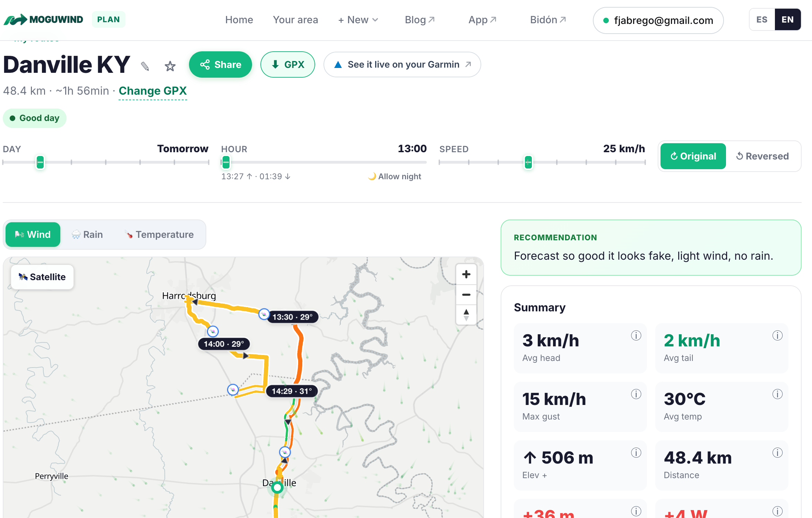The image size is (812, 518).
Task: Click See it live on your Garmin
Action: (x=402, y=64)
